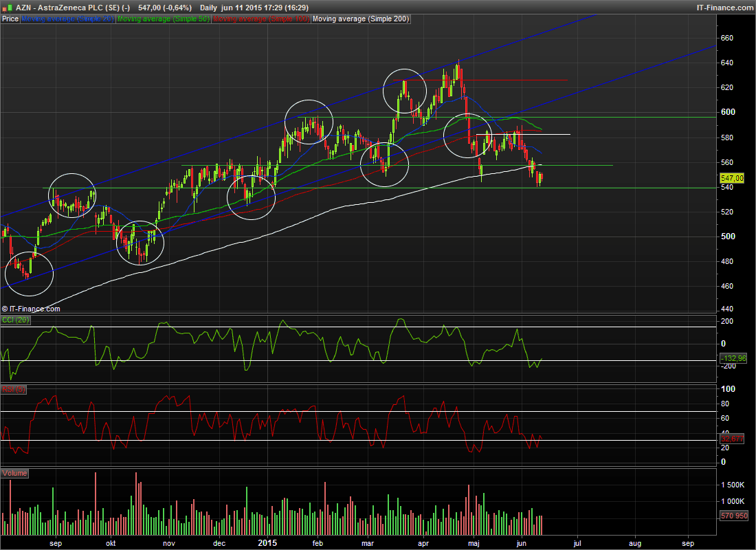Open the CCI (20) indicator label
This screenshot has height=550, width=756.
pos(15,321)
